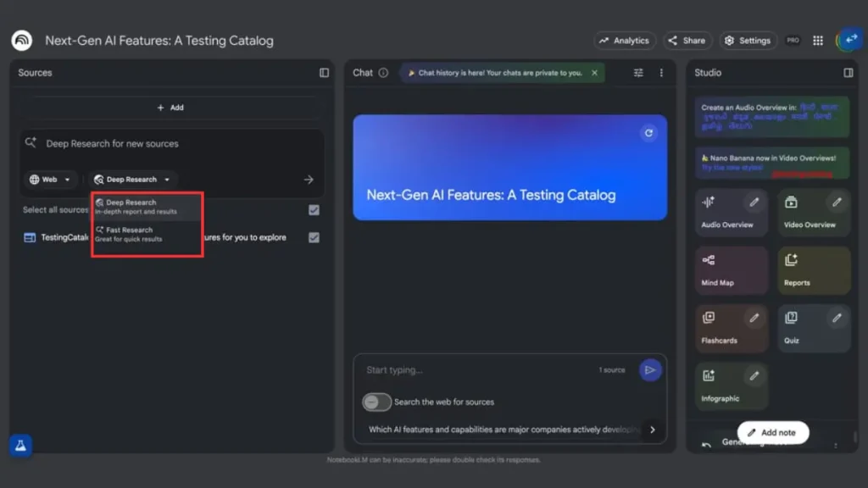This screenshot has height=488, width=868.
Task: Click the chat configure sliders icon
Action: click(x=638, y=73)
